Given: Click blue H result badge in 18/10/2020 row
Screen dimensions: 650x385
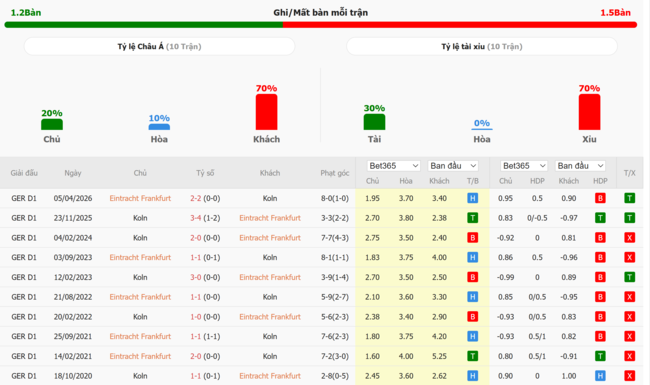Looking at the screenshot, I should click(x=472, y=376).
